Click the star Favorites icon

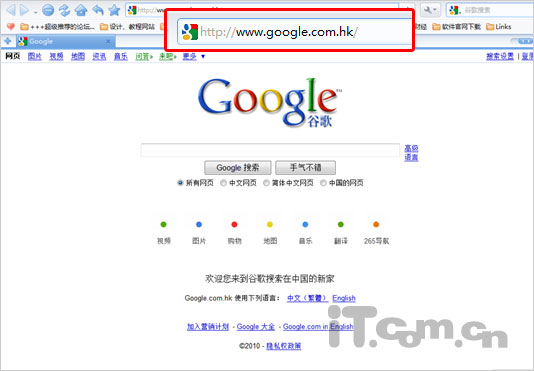click(x=114, y=10)
